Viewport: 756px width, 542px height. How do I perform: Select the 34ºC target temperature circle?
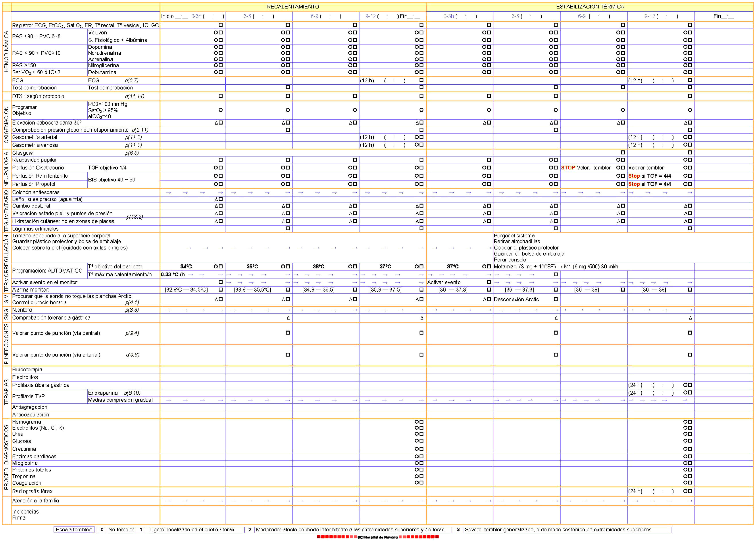point(216,267)
